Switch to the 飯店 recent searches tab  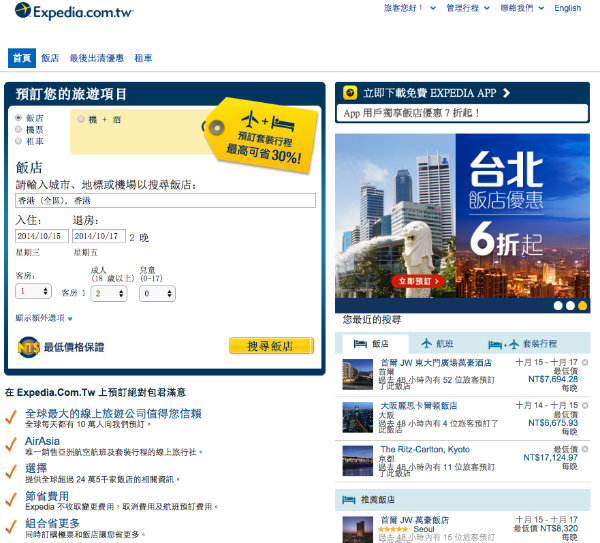[375, 344]
